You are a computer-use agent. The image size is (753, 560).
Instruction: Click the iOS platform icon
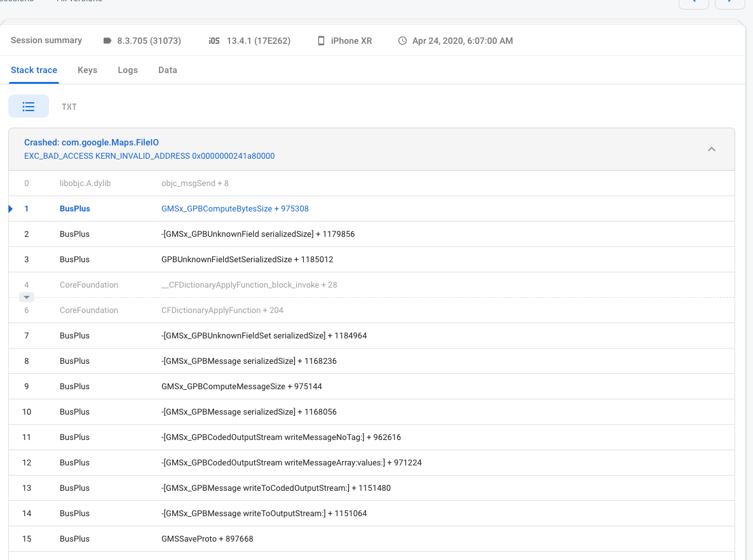coord(214,41)
